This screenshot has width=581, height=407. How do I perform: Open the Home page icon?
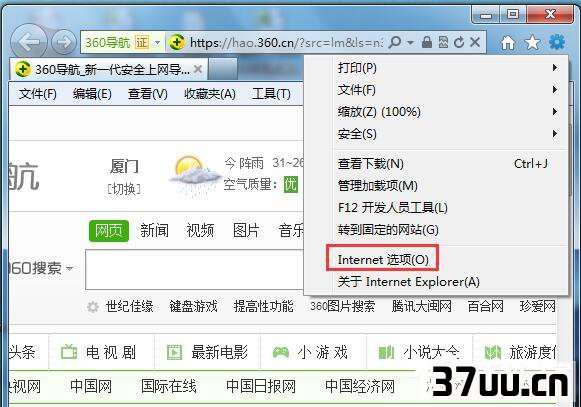point(508,43)
